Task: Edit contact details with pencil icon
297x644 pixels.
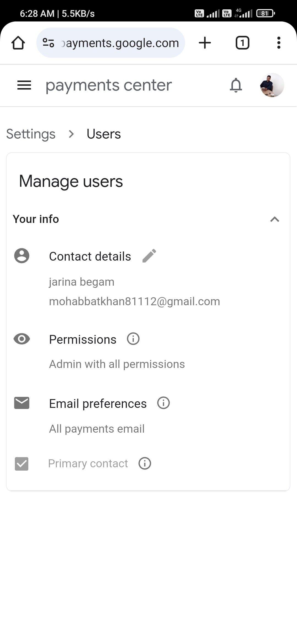Action: (x=149, y=256)
